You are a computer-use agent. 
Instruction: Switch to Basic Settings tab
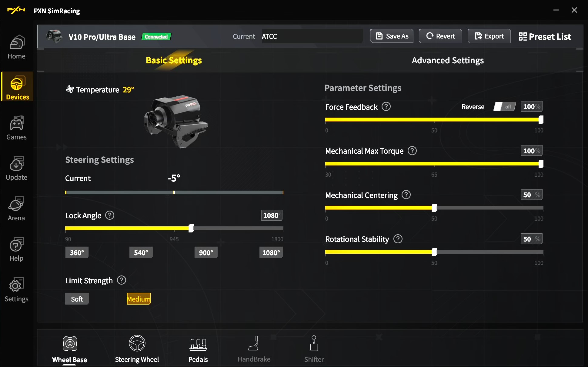point(174,60)
